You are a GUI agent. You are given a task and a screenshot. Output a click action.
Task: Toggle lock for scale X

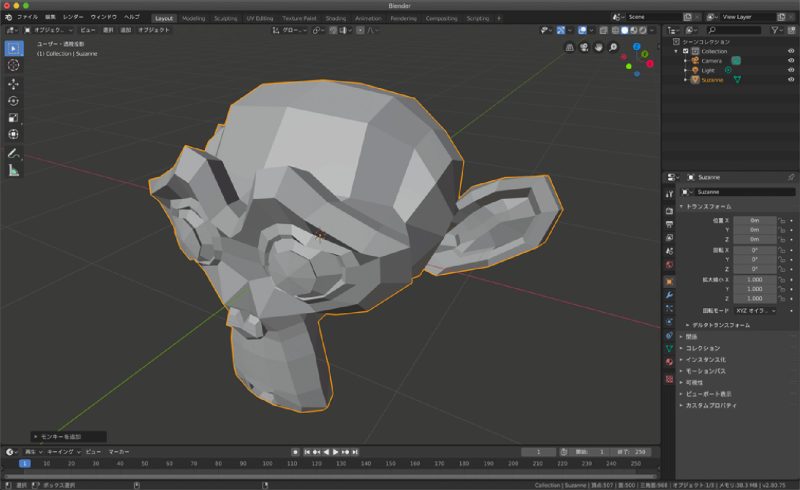(781, 280)
